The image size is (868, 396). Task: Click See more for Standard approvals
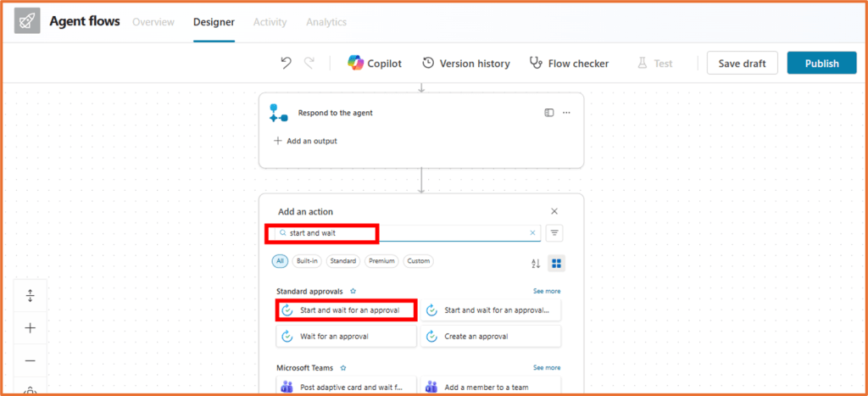(x=547, y=291)
